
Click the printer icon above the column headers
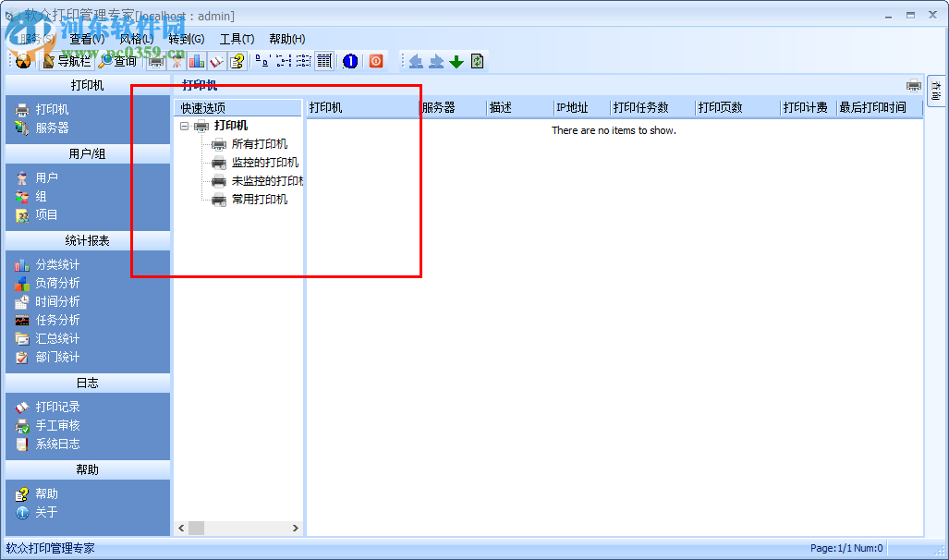pyautogui.click(x=913, y=85)
